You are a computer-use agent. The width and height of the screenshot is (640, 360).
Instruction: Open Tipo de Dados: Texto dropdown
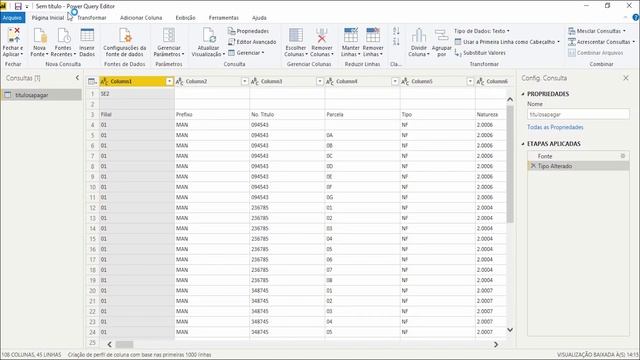482,31
